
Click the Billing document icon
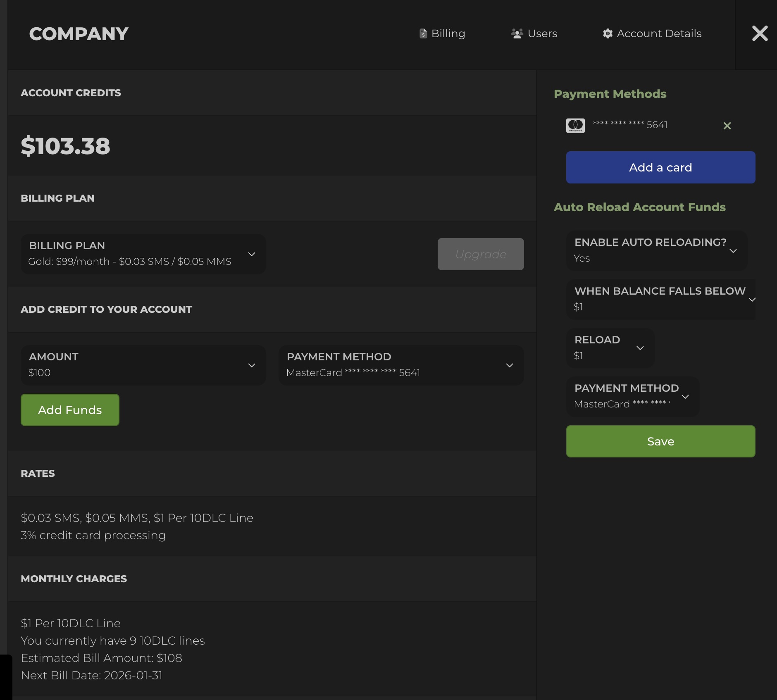423,33
